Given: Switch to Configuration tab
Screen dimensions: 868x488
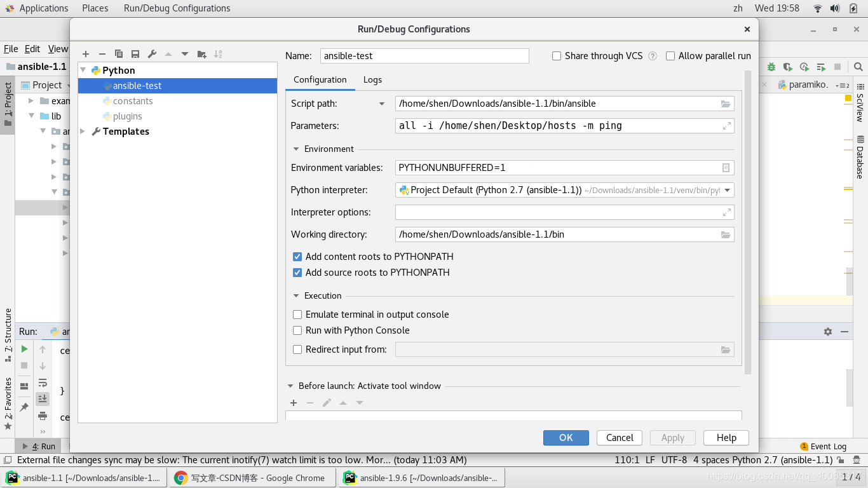Looking at the screenshot, I should [x=320, y=79].
